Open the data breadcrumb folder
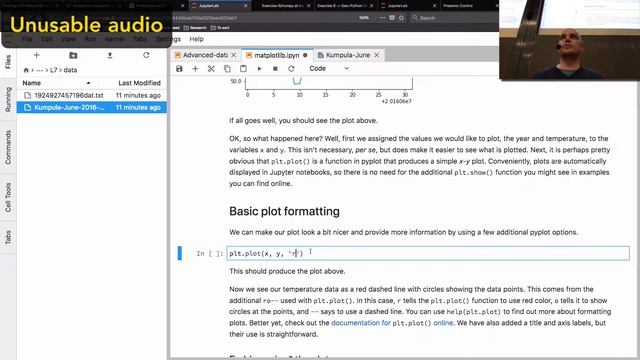 tap(70, 70)
